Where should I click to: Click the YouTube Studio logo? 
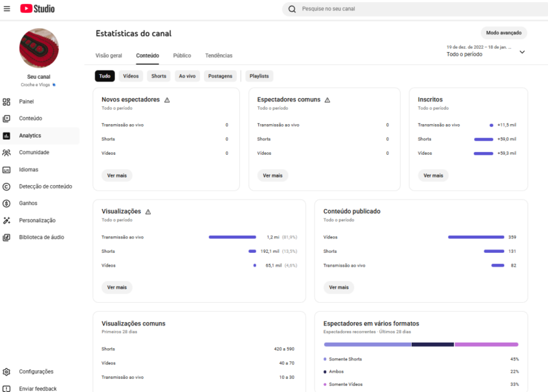[x=38, y=9]
